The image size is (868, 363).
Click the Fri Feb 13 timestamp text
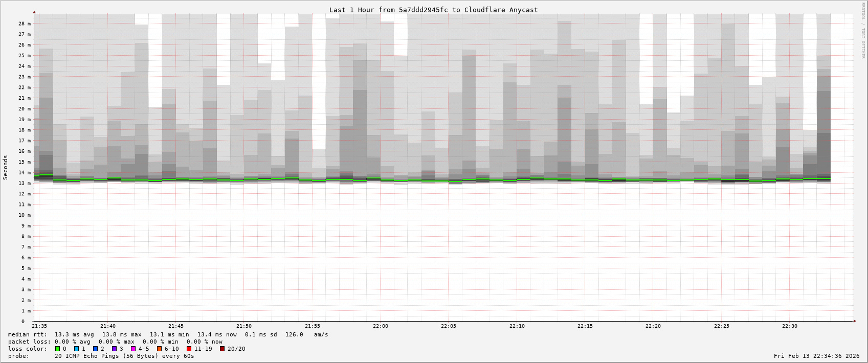coord(816,356)
